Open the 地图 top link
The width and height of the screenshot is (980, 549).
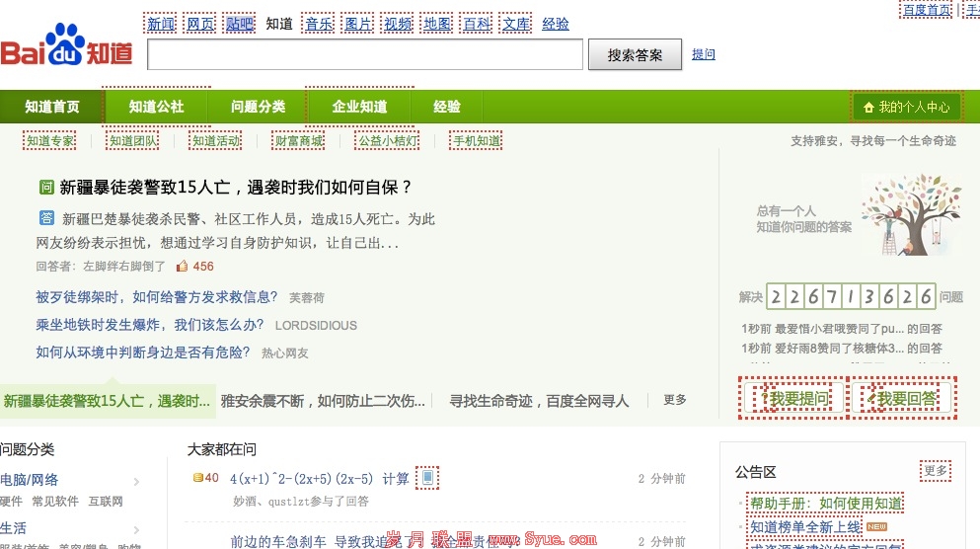pos(437,25)
